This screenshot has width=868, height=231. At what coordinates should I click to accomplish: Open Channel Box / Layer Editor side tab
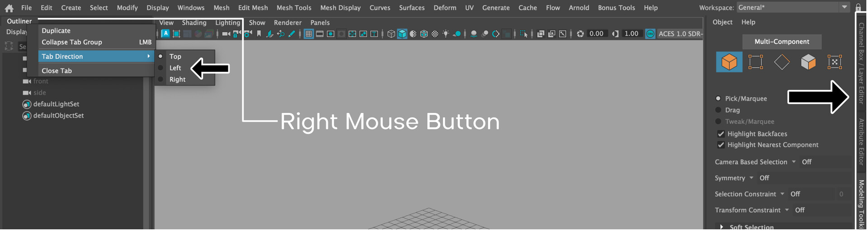(862, 63)
